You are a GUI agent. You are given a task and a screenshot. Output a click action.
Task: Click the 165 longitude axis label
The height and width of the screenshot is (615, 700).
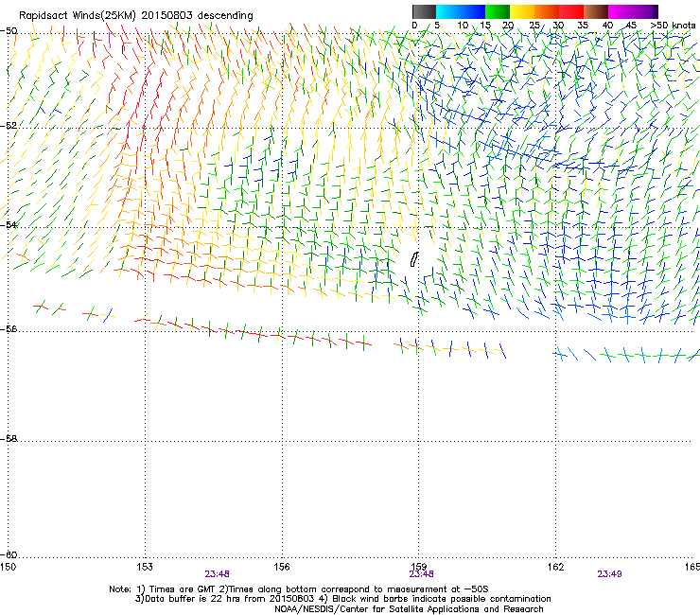[x=692, y=567]
